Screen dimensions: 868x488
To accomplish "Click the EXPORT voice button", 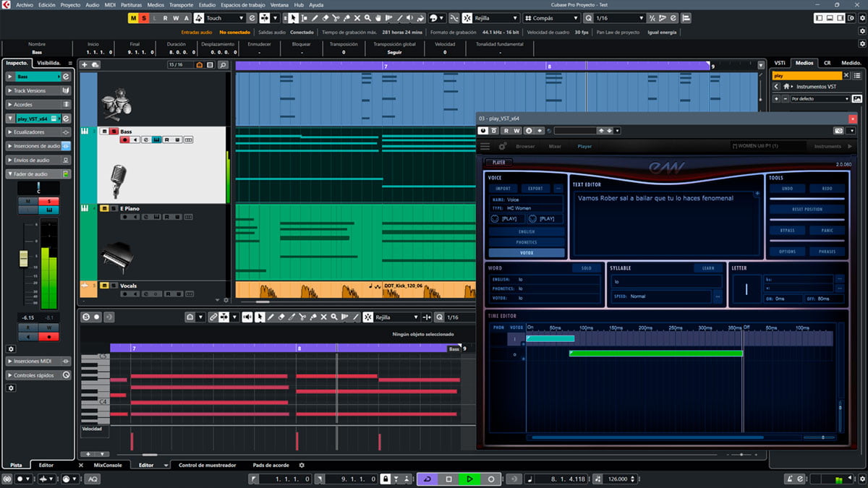I will coord(536,189).
